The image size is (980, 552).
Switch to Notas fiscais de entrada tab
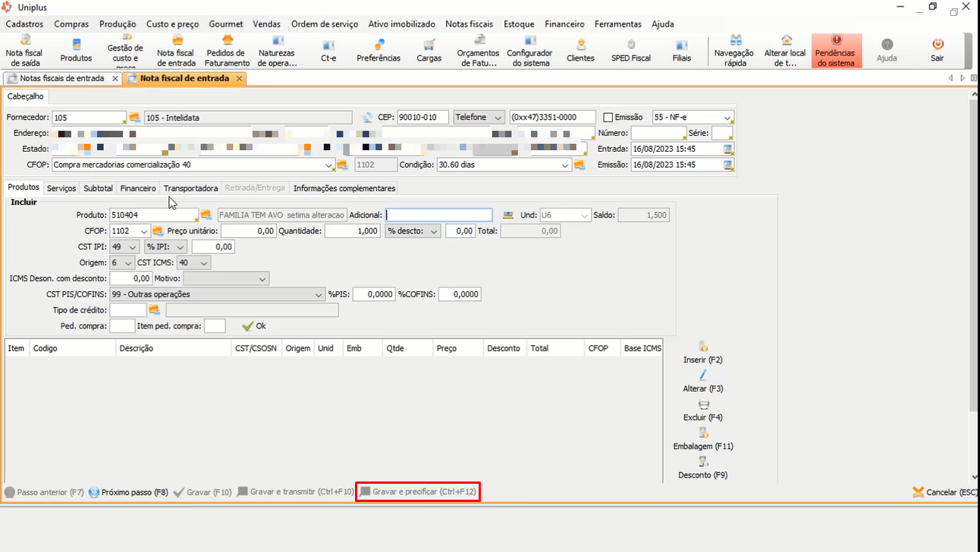pos(62,78)
